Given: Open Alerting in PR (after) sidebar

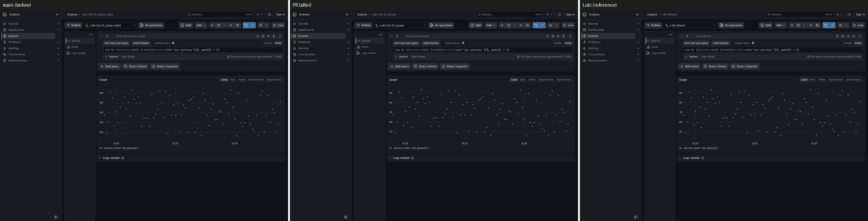Looking at the screenshot, I should pos(303,48).
